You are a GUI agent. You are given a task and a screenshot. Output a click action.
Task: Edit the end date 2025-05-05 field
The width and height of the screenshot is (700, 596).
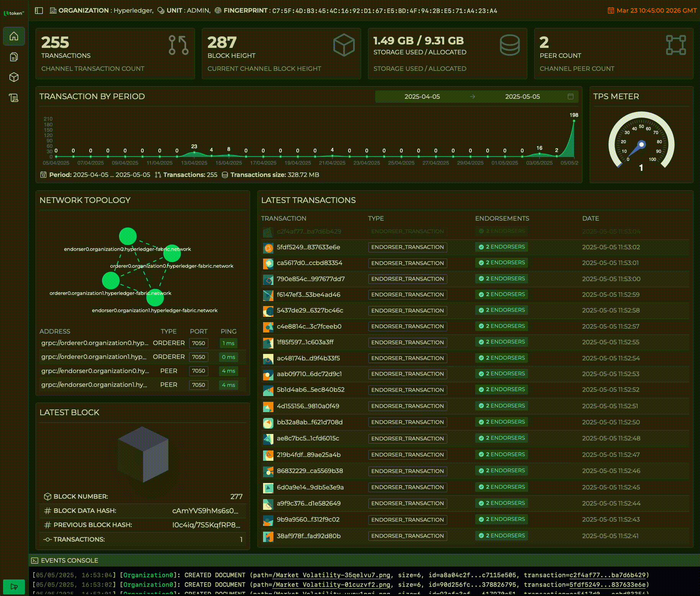click(x=522, y=97)
